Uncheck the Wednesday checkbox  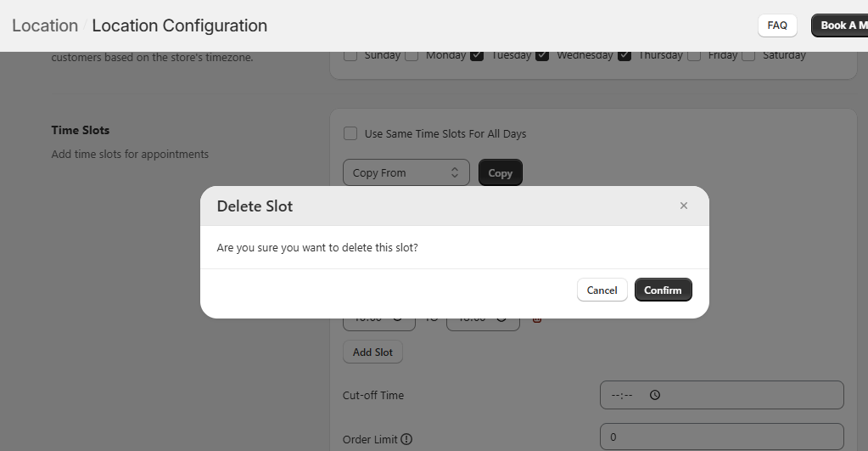[x=542, y=56]
